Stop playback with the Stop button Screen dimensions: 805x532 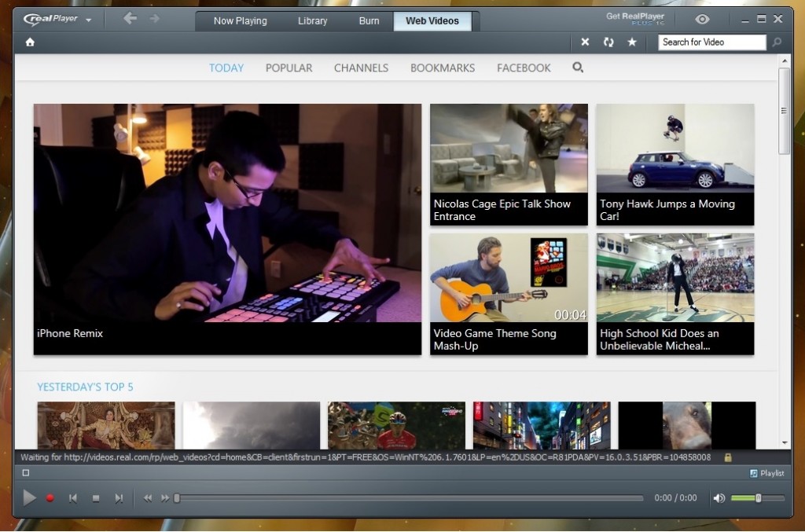(x=95, y=498)
